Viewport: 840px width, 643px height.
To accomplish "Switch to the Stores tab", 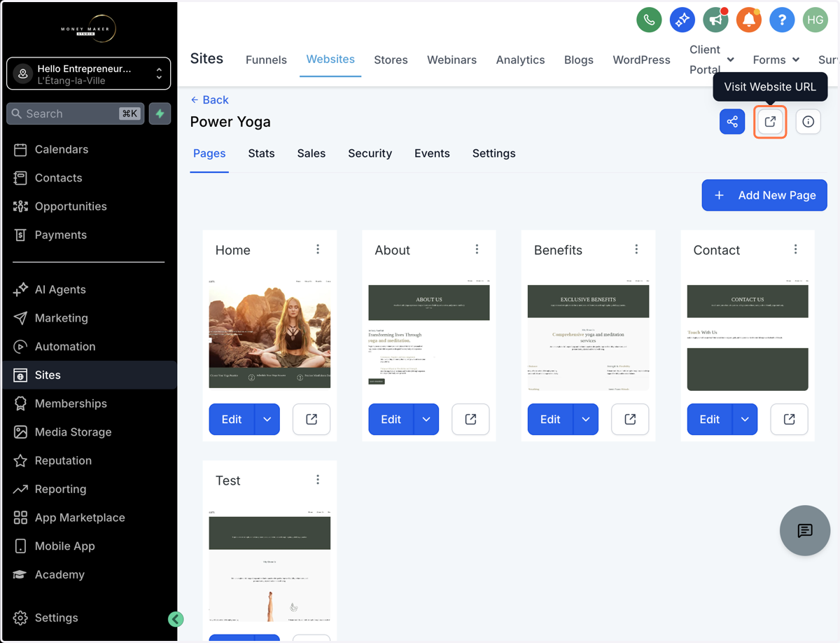I will point(391,60).
